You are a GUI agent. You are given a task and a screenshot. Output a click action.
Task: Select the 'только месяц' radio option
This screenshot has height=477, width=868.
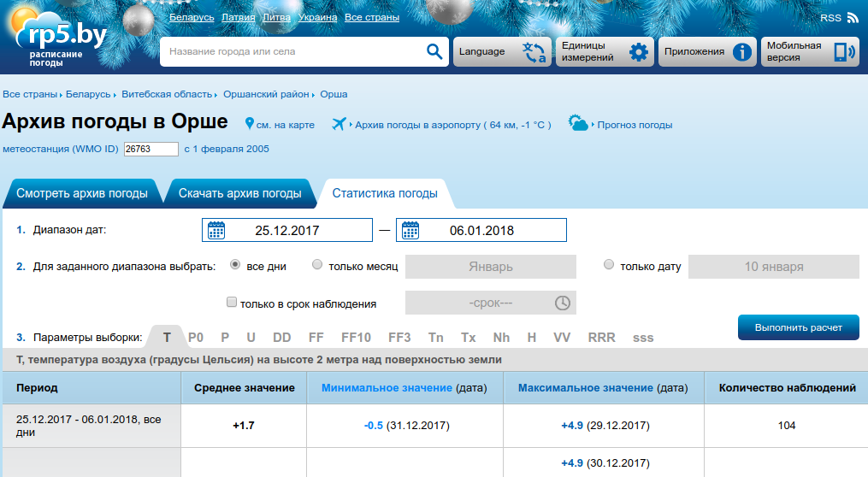tap(317, 266)
